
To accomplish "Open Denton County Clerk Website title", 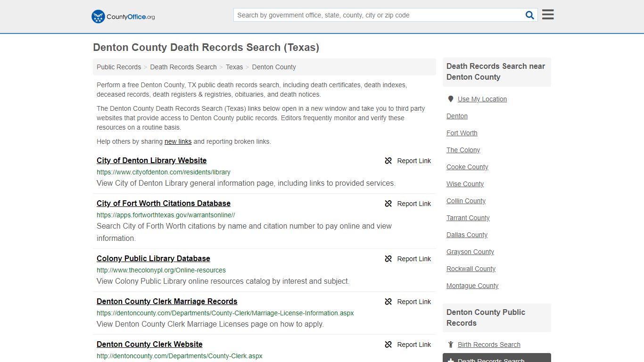I will point(149,344).
